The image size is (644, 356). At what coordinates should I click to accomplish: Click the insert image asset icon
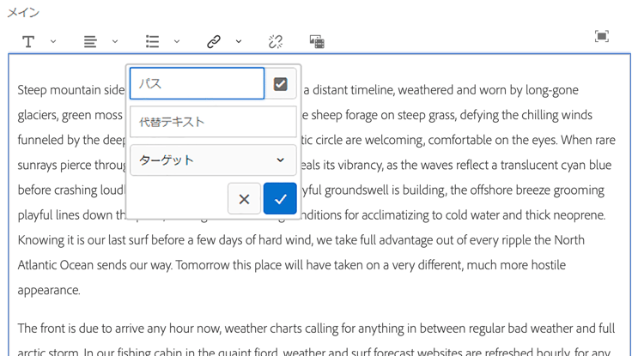317,41
